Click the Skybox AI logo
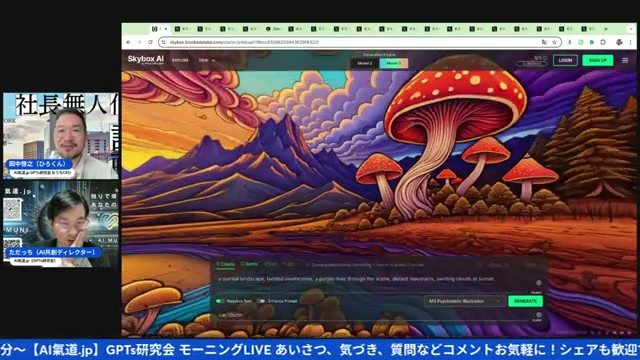Viewport: 640px width, 360px height. click(145, 60)
